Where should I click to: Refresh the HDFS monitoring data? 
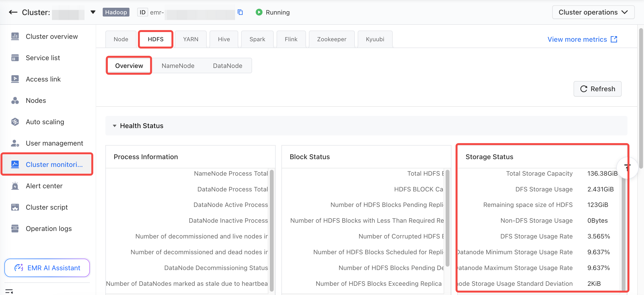(x=597, y=89)
